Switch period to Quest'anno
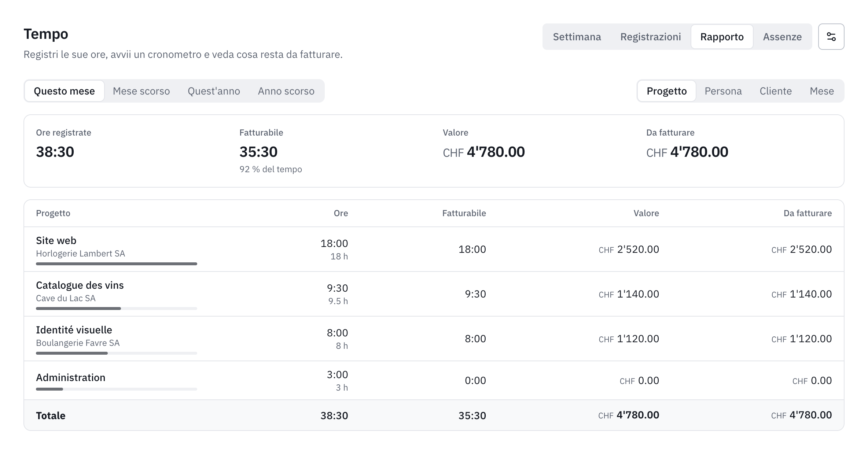The height and width of the screenshot is (469, 868). point(214,91)
